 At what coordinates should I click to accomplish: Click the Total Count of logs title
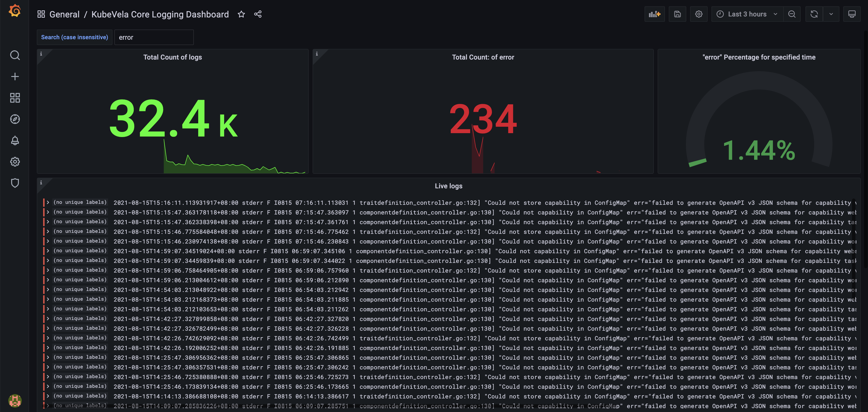(x=173, y=57)
